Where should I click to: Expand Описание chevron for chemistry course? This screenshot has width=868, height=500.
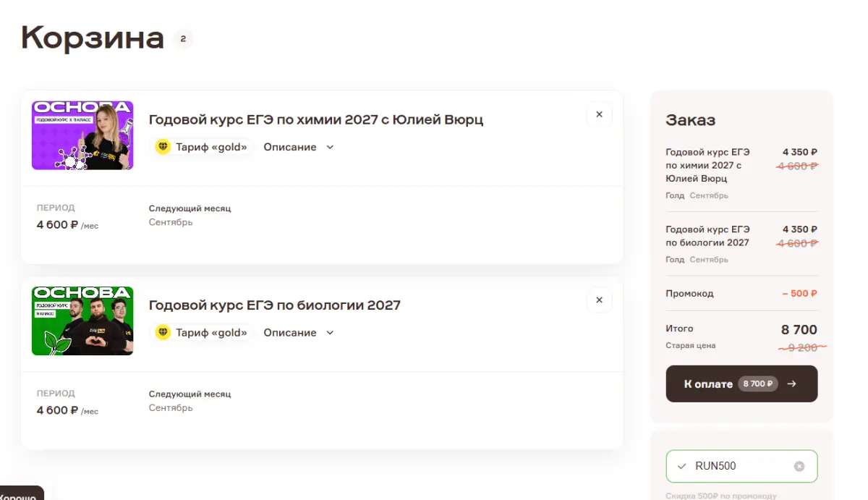(330, 147)
